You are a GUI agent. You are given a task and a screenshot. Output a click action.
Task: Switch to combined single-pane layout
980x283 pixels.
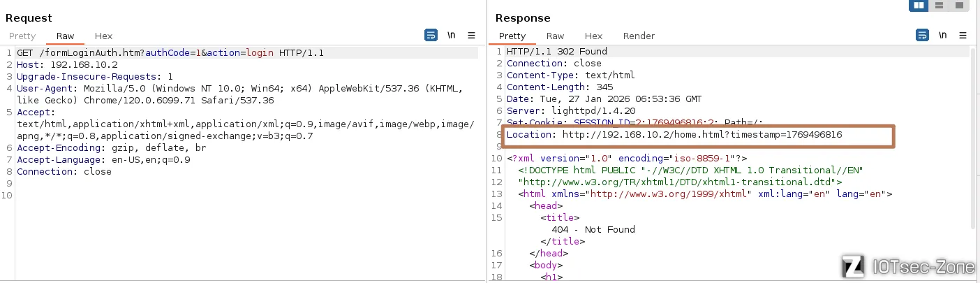(960, 6)
